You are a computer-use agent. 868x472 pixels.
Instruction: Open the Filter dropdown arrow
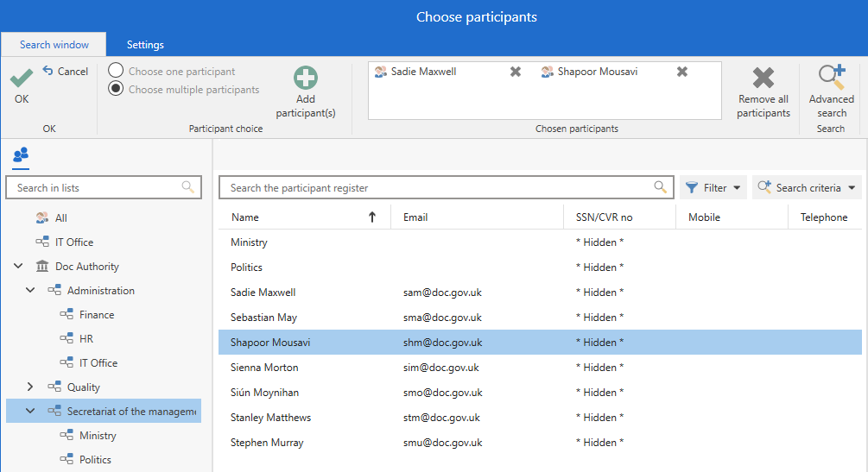737,187
